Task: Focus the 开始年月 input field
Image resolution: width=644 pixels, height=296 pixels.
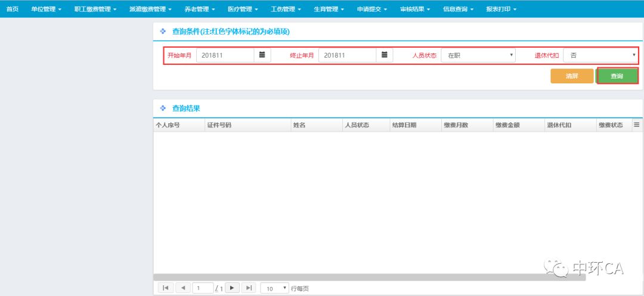Action: coord(225,55)
